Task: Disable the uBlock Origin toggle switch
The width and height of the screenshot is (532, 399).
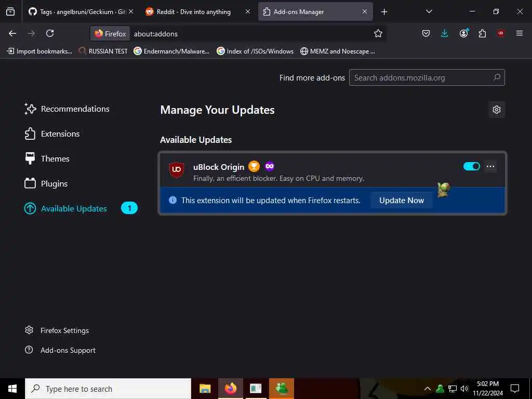Action: [x=472, y=166]
